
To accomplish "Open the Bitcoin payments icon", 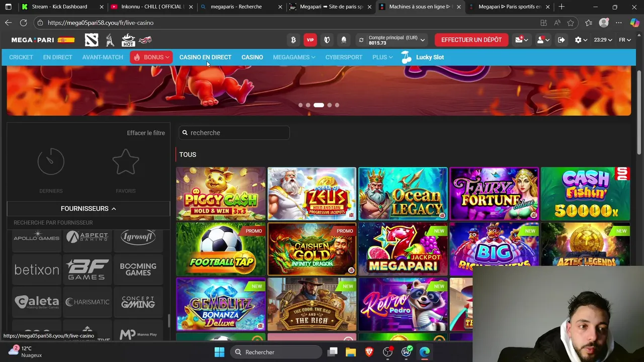I will pyautogui.click(x=293, y=40).
